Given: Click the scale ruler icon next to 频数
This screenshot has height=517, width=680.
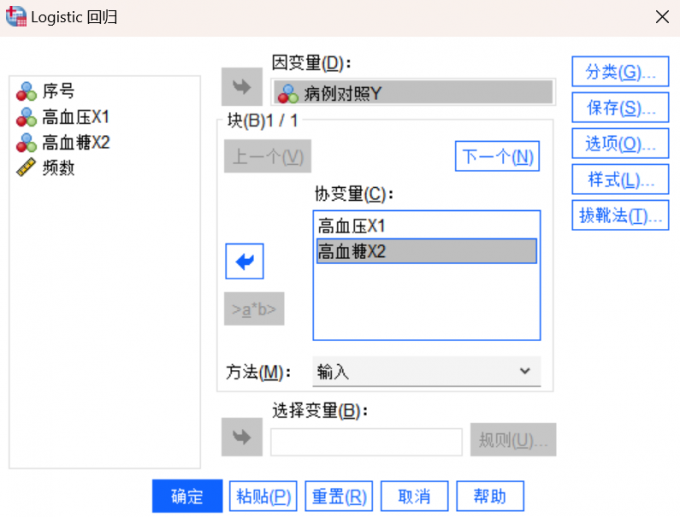Looking at the screenshot, I should pyautogui.click(x=26, y=168).
